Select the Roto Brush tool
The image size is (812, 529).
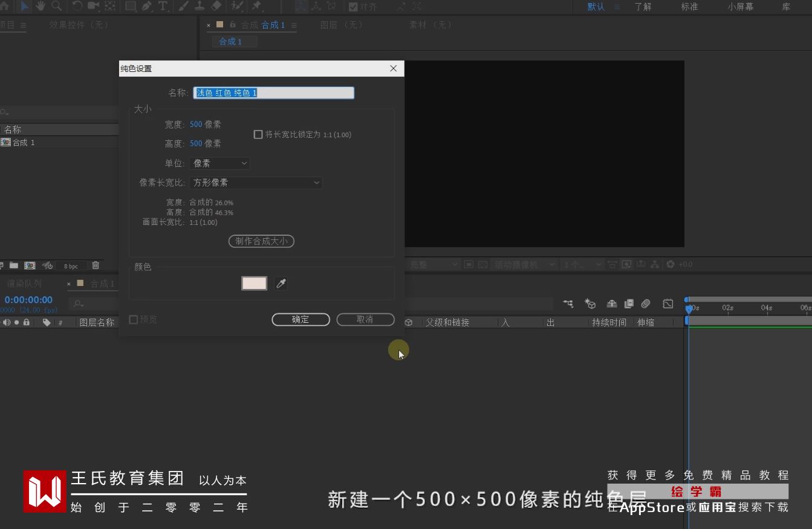[x=237, y=6]
